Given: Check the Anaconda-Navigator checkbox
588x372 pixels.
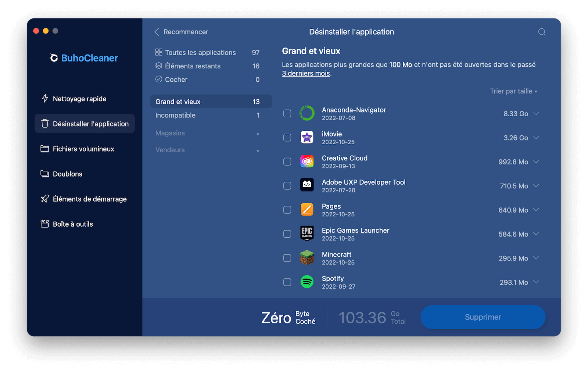Looking at the screenshot, I should [x=287, y=113].
